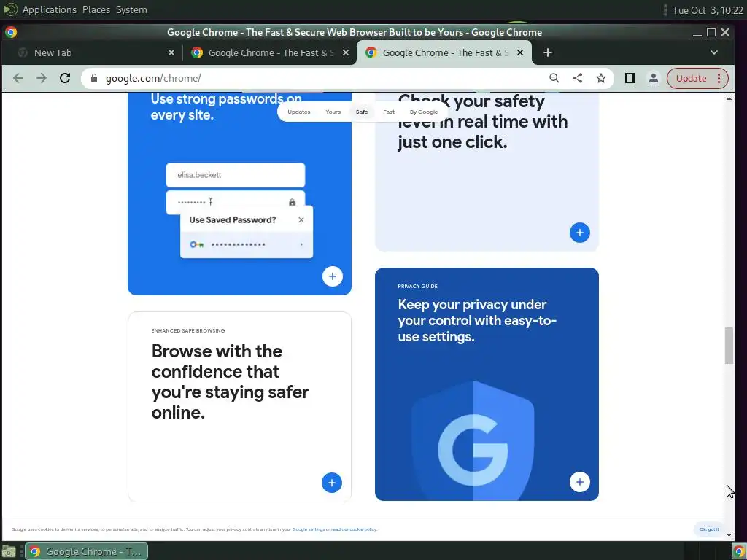Close the active Google Chrome tab
747x560 pixels.
[x=520, y=52]
